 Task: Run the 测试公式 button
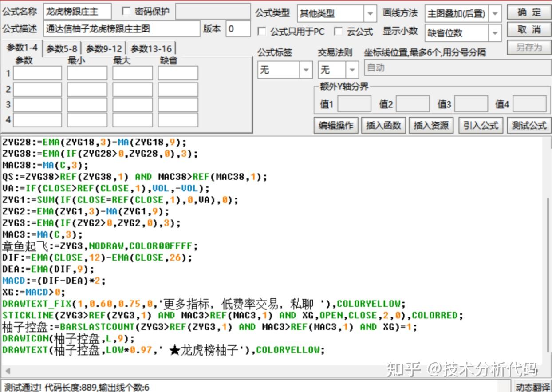pyautogui.click(x=529, y=126)
